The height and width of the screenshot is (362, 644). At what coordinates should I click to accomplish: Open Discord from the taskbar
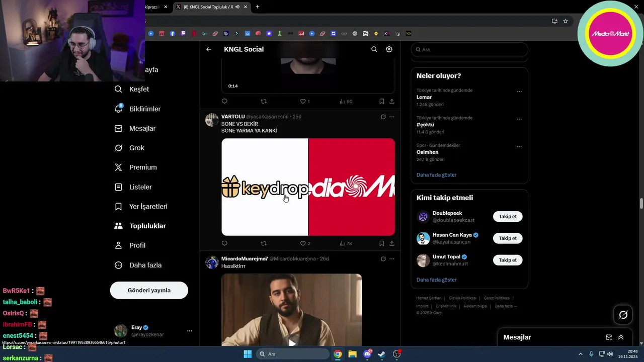pyautogui.click(x=367, y=354)
